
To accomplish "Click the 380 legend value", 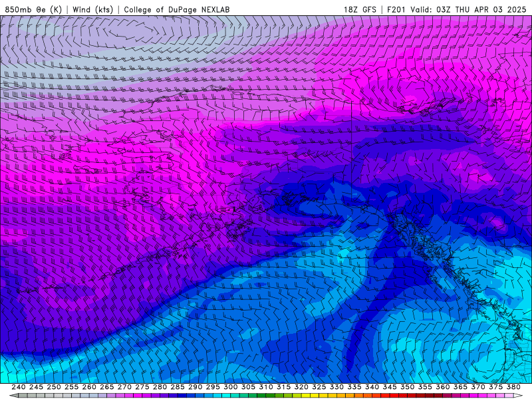I will point(513,387).
